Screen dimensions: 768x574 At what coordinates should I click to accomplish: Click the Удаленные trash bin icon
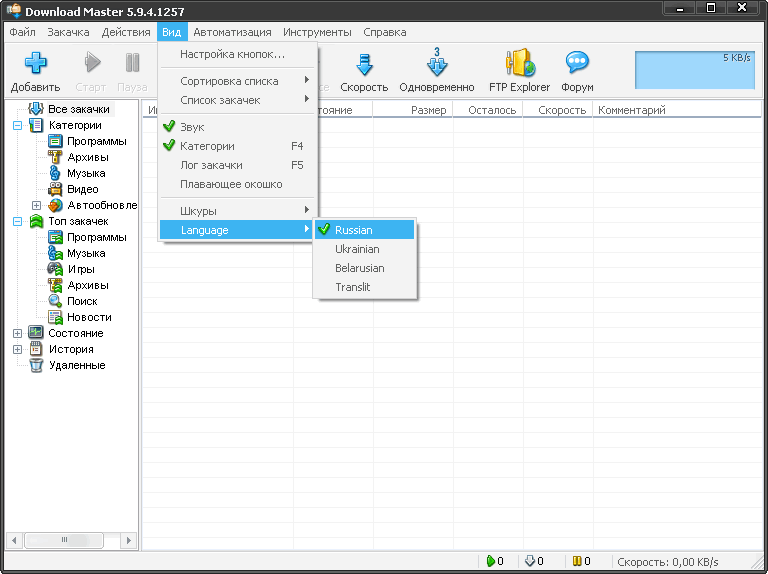pyautogui.click(x=36, y=365)
